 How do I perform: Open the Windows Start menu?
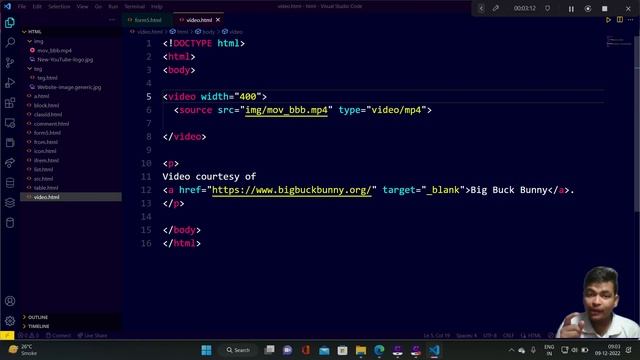point(207,350)
